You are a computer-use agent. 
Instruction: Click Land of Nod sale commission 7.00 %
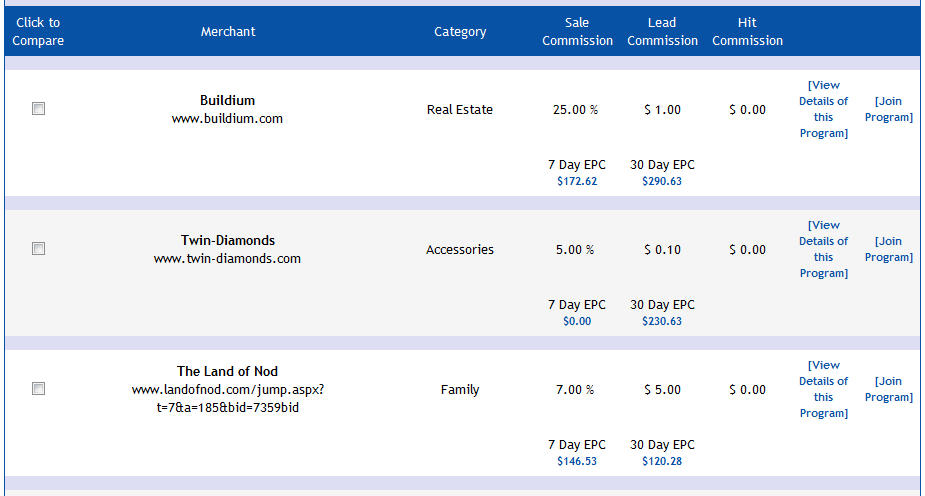(x=575, y=390)
